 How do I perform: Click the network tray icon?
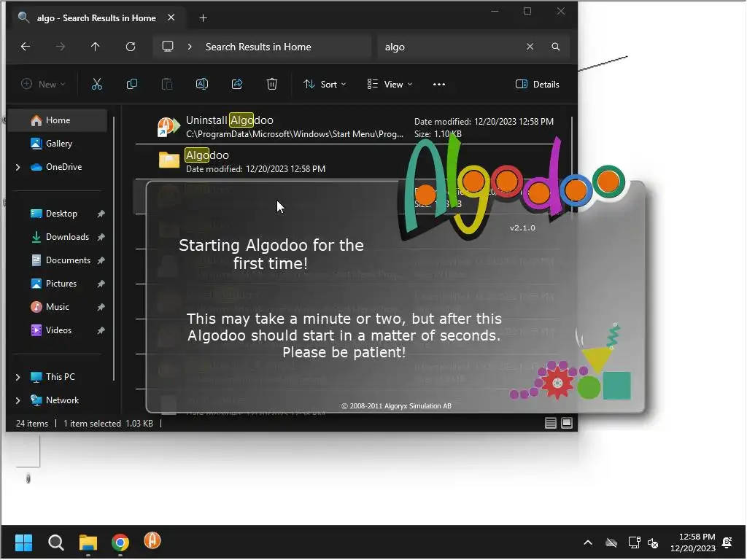coord(634,542)
